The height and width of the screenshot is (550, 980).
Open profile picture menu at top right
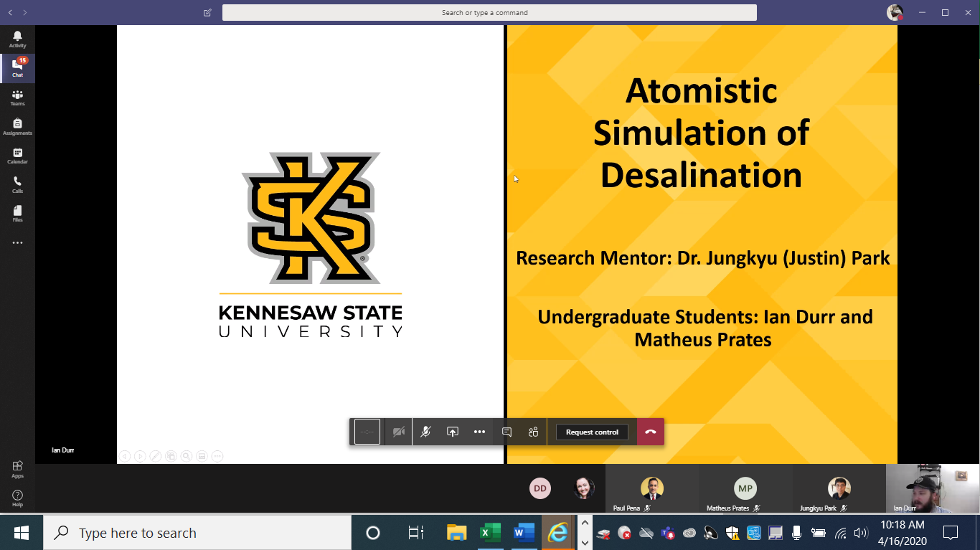[x=895, y=12]
